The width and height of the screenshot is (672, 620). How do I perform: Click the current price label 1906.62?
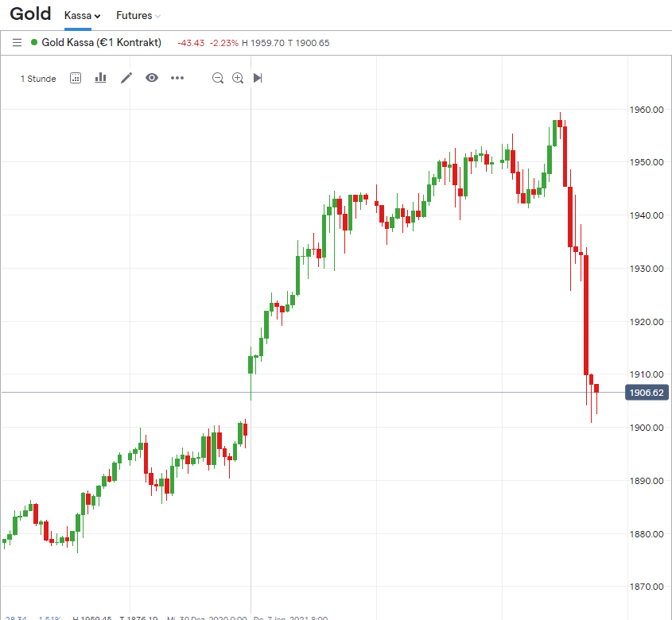[x=647, y=393]
